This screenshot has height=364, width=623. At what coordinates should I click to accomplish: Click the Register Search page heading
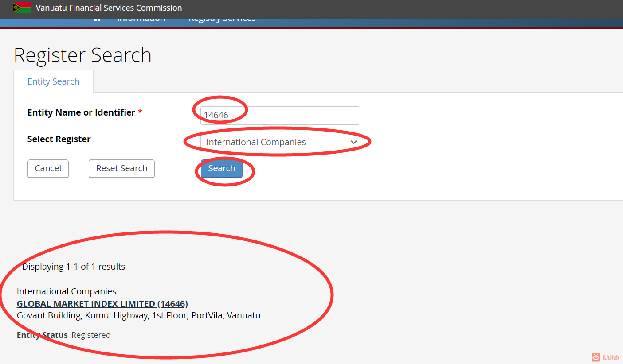[x=83, y=55]
